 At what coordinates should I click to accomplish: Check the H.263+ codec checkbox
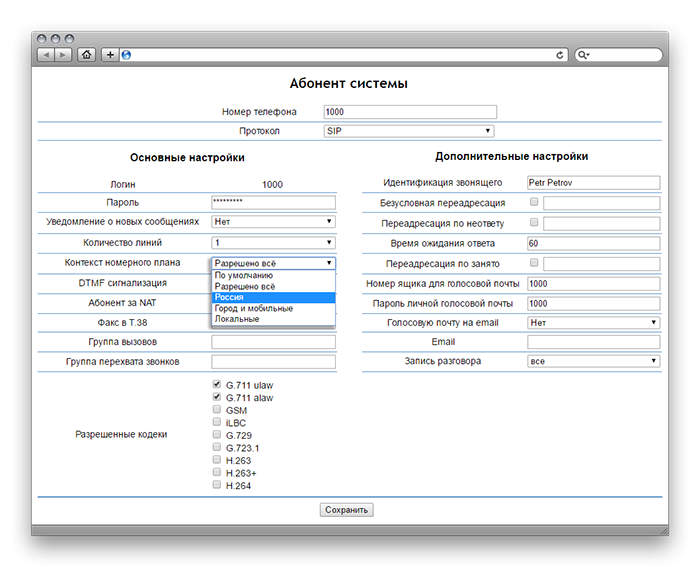217,471
